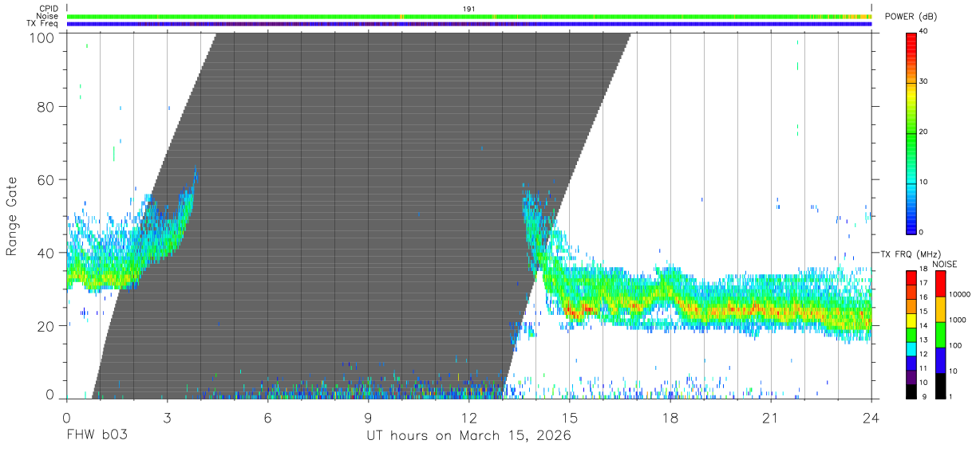Click the 40 tick on the power scale
Viewport: 980px width, 452px height.
925,31
